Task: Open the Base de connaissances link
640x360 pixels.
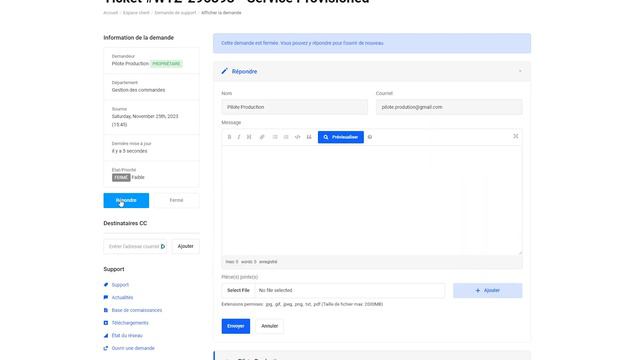Action: 137,310
